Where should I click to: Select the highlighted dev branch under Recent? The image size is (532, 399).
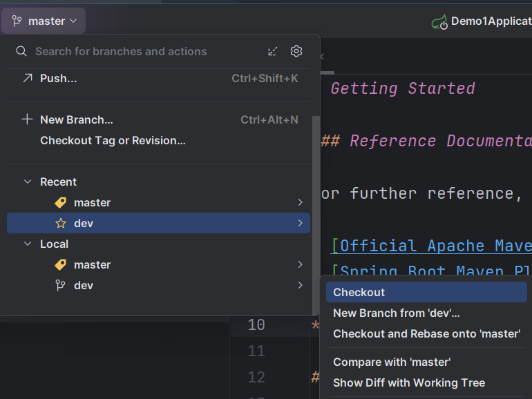pyautogui.click(x=158, y=223)
